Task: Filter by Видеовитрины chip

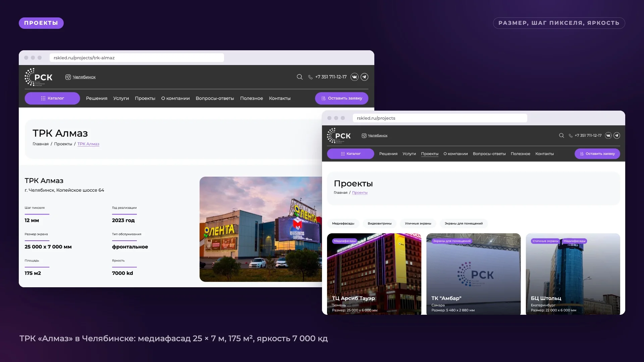Action: coord(379,224)
